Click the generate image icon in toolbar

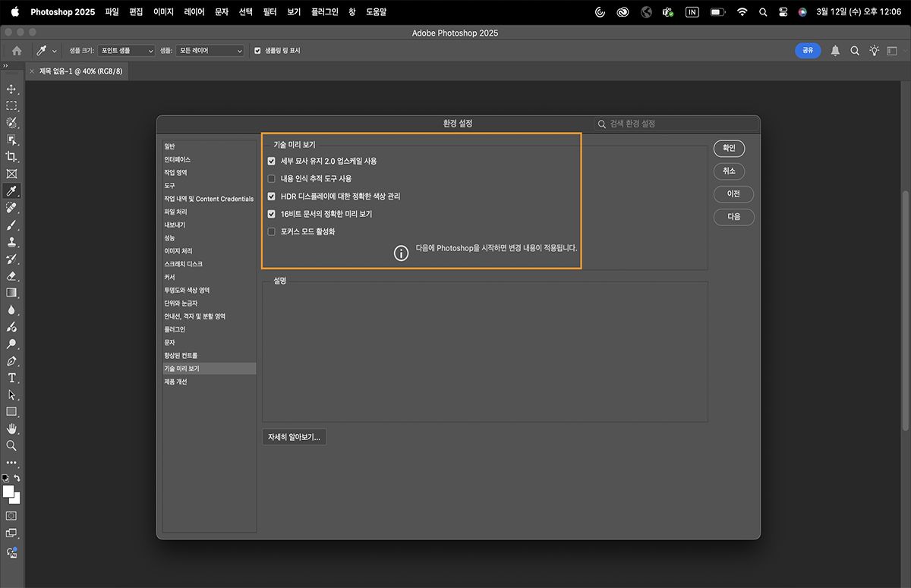pos(11,552)
